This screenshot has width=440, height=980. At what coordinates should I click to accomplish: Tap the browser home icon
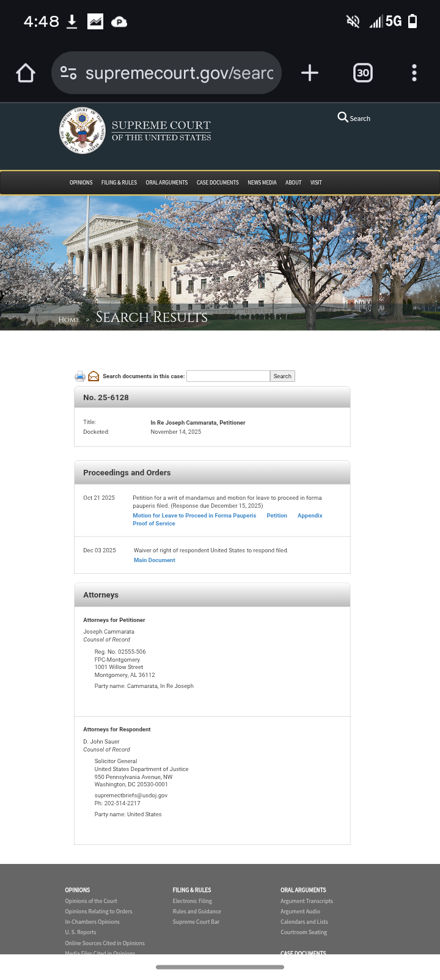26,73
